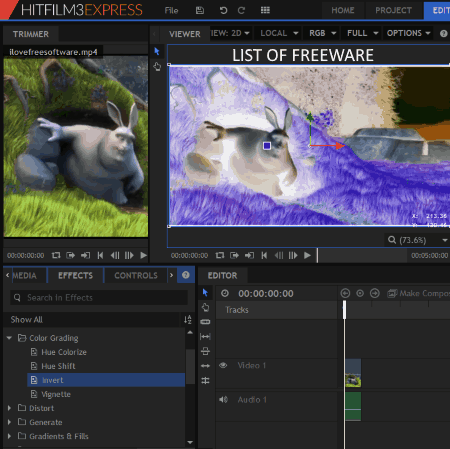Image resolution: width=450 pixels, height=449 pixels.
Task: Select the Hue Colorize effect
Action: pos(64,352)
